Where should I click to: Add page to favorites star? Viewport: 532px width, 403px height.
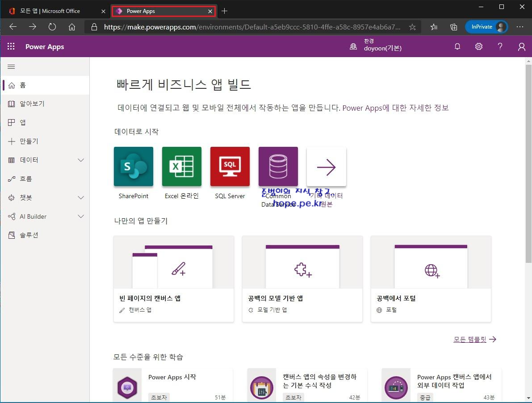coord(412,27)
